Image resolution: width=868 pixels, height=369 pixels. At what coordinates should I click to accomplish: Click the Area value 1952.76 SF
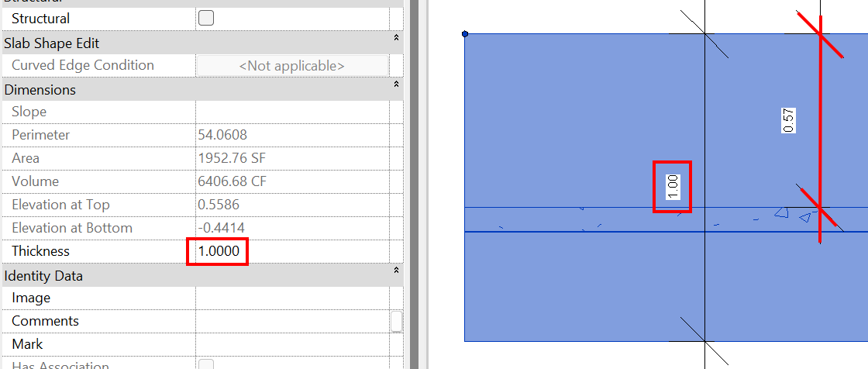click(232, 158)
